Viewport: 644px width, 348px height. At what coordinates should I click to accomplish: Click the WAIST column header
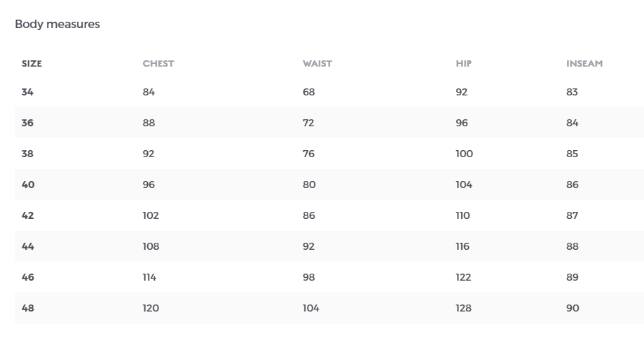pyautogui.click(x=317, y=64)
